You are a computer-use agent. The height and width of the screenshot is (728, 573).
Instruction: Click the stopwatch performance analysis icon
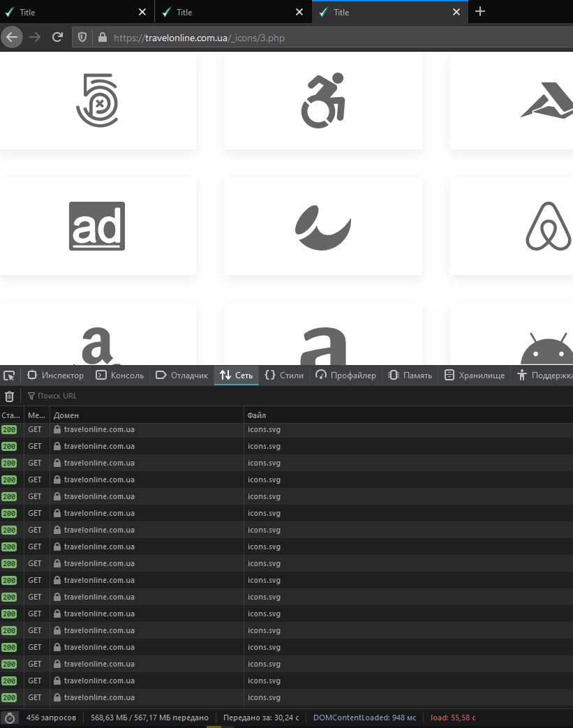point(10,718)
